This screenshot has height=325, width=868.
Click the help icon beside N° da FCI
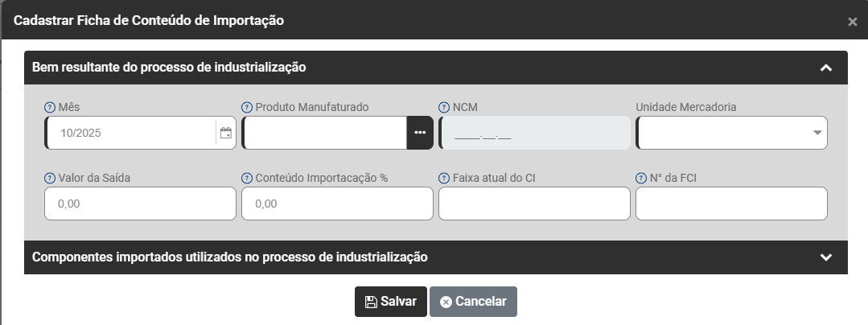pos(641,178)
